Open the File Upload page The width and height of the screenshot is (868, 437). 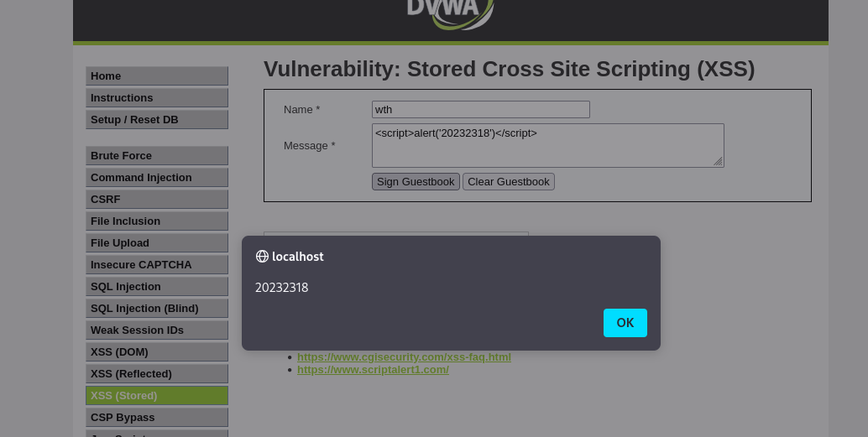tap(157, 243)
